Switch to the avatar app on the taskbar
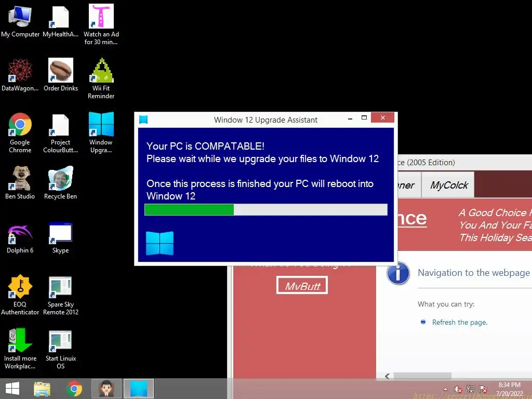The height and width of the screenshot is (399, 532). click(x=106, y=389)
